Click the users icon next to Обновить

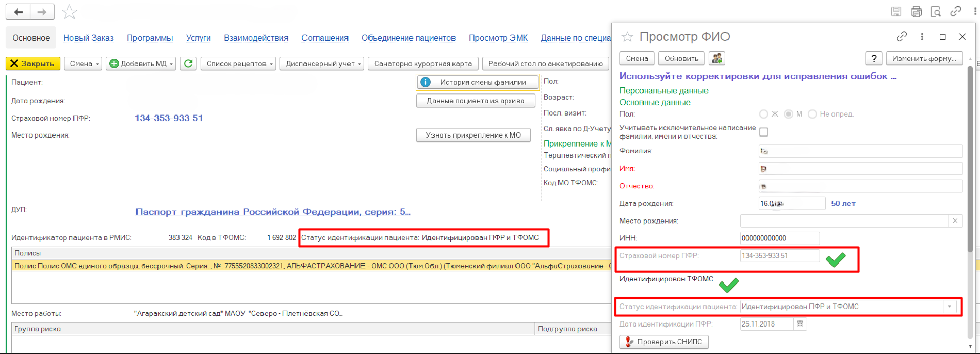click(716, 58)
